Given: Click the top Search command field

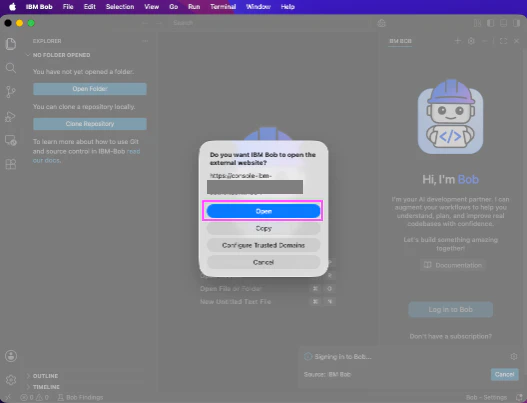Looking at the screenshot, I should point(269,23).
